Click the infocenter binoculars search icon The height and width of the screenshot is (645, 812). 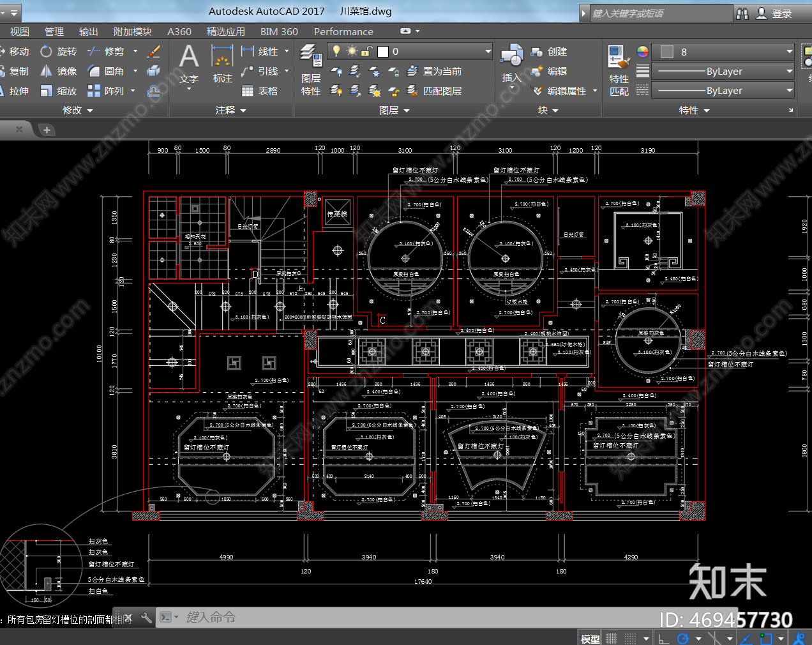click(x=742, y=13)
